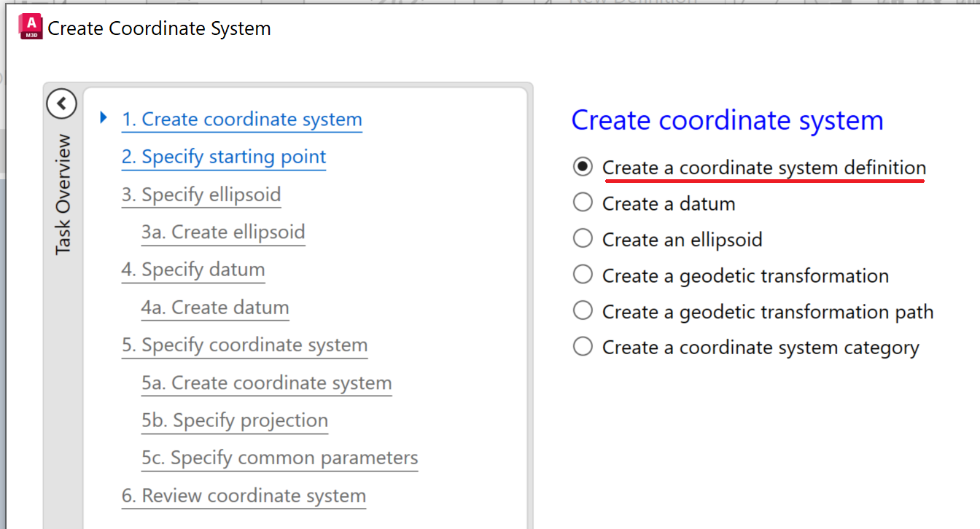Go to 5. Specify coordinate system
This screenshot has height=529, width=980.
coord(244,345)
